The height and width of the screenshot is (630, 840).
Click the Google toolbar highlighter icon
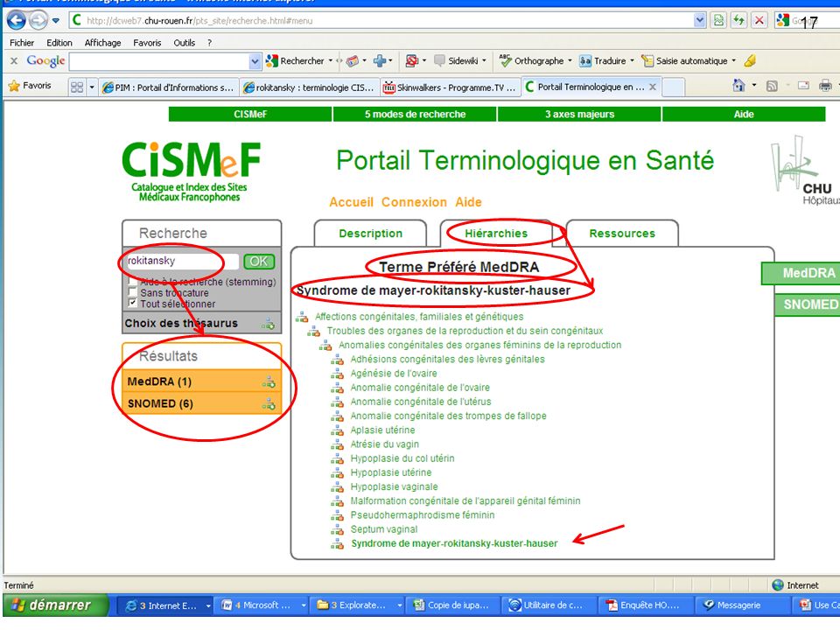point(750,61)
